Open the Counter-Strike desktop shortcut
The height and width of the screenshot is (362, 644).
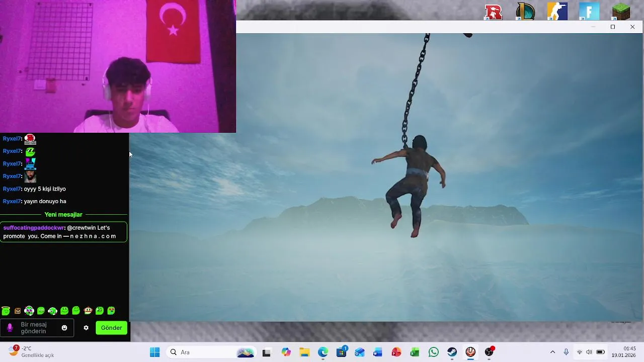[557, 12]
